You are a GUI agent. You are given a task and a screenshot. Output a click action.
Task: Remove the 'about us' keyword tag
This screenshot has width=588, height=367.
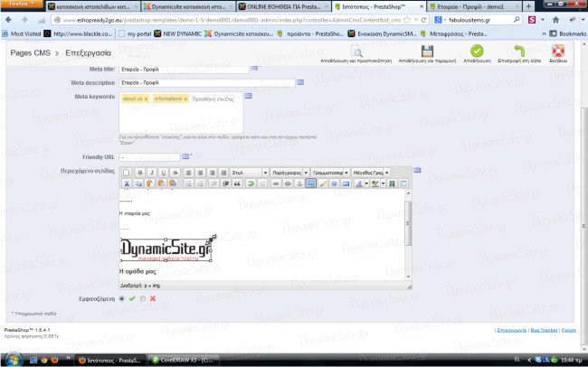(x=146, y=99)
